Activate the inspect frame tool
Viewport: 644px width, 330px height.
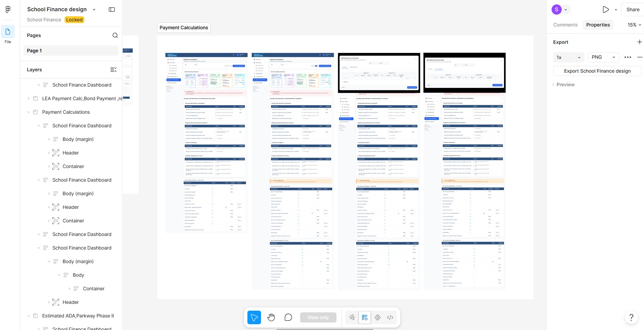[x=365, y=317]
